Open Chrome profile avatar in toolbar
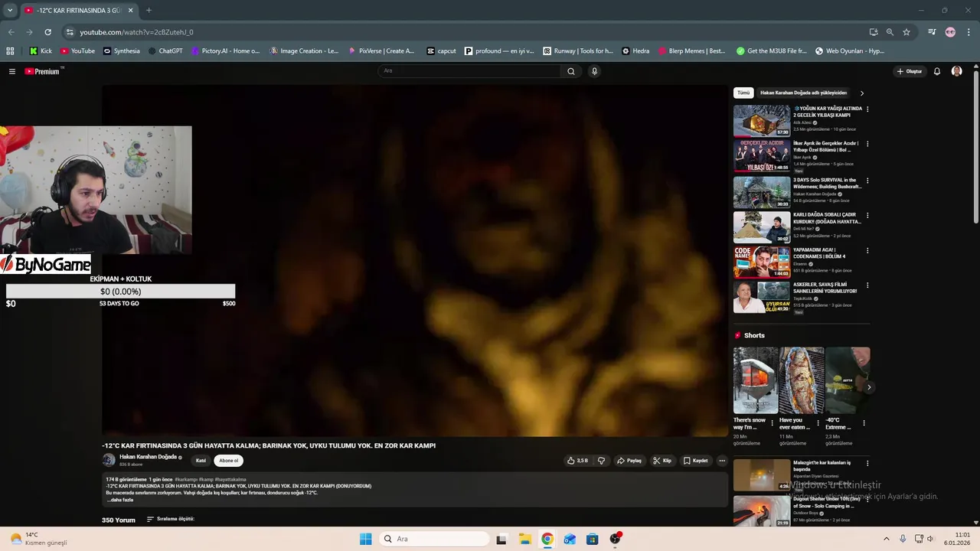Viewport: 980px width, 551px height. (950, 32)
